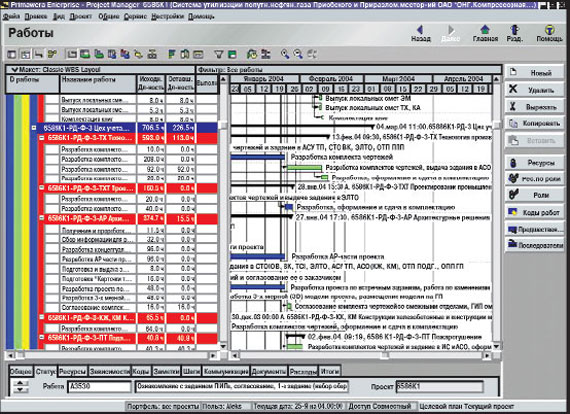Open the Настройки menu
570x414 pixels.
point(168,17)
